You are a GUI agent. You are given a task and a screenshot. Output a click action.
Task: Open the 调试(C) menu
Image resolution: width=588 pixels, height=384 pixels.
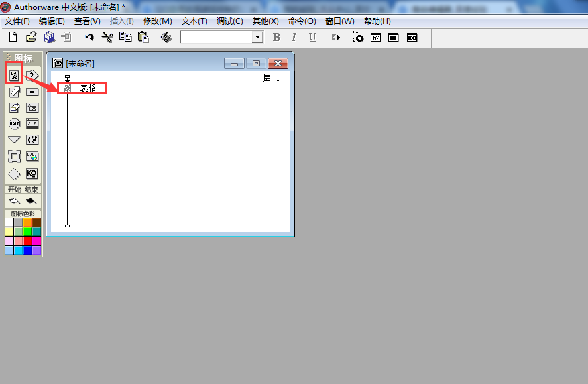coord(229,21)
